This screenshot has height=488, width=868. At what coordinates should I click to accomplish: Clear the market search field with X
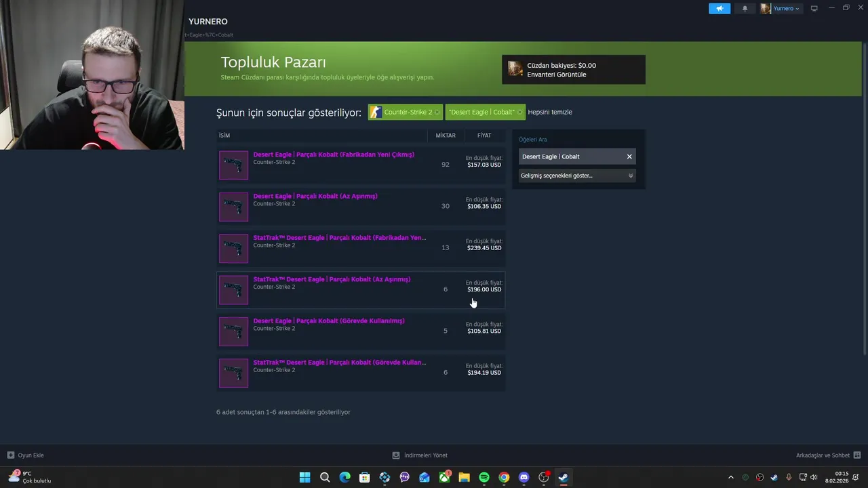(x=629, y=157)
